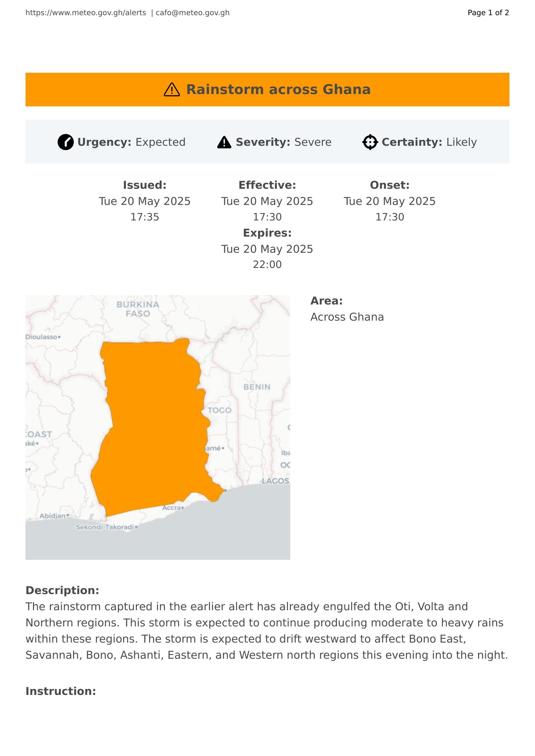The width and height of the screenshot is (535, 756).
Task: Click the Burkina Faso label on the map
Action: coord(138,309)
